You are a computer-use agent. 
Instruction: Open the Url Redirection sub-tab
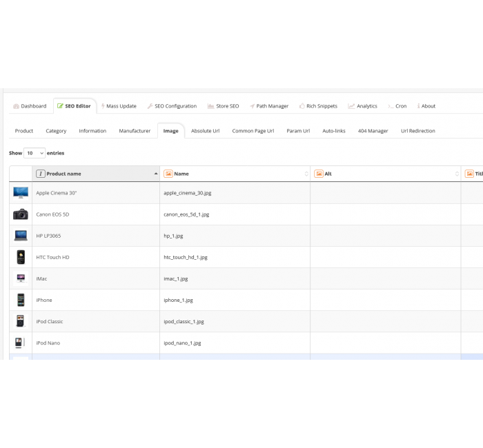click(x=418, y=131)
